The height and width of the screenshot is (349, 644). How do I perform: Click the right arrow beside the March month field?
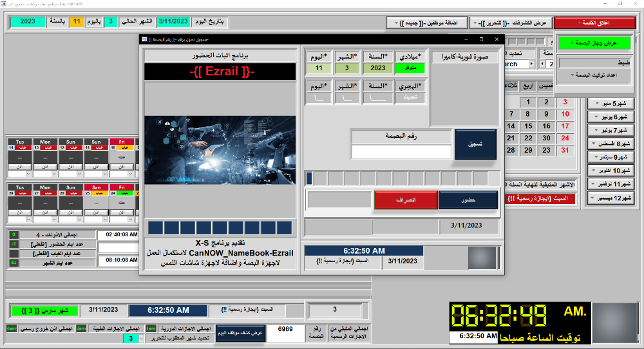tap(531, 64)
